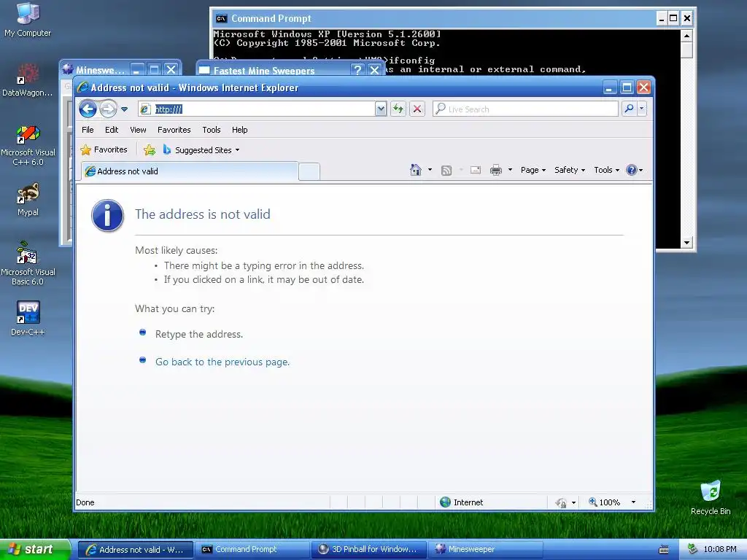Expand the address bar dropdown arrow

pyautogui.click(x=381, y=109)
